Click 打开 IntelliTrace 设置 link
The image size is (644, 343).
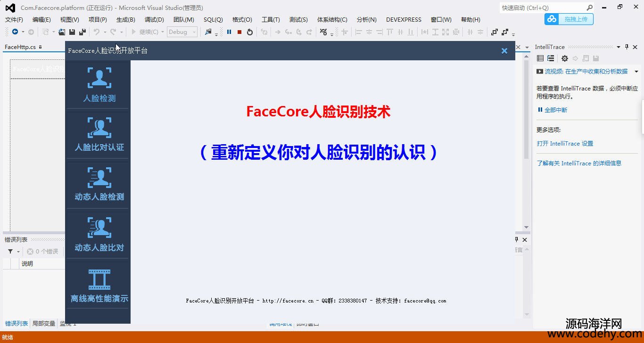pyautogui.click(x=565, y=144)
